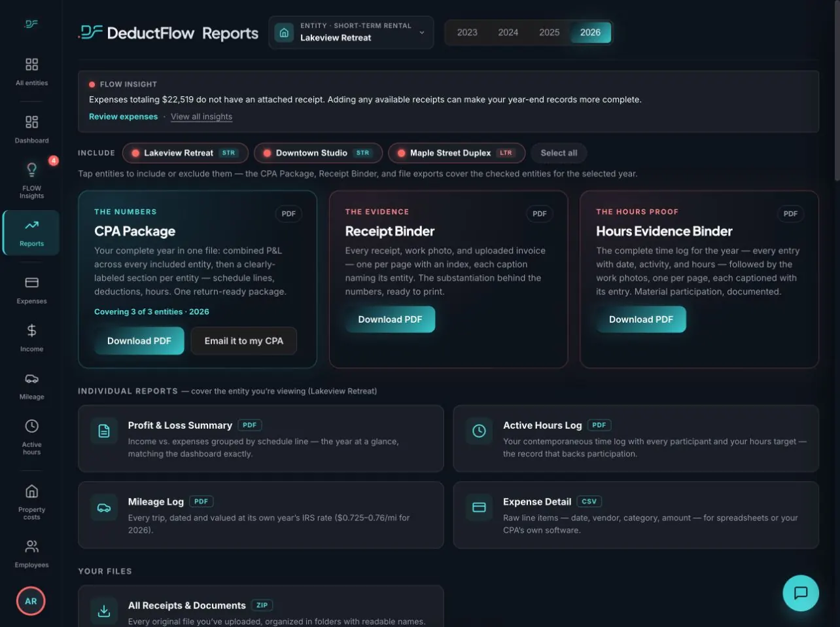Download the CPA Package PDF
Screen dimensions: 840x627
[139, 341]
